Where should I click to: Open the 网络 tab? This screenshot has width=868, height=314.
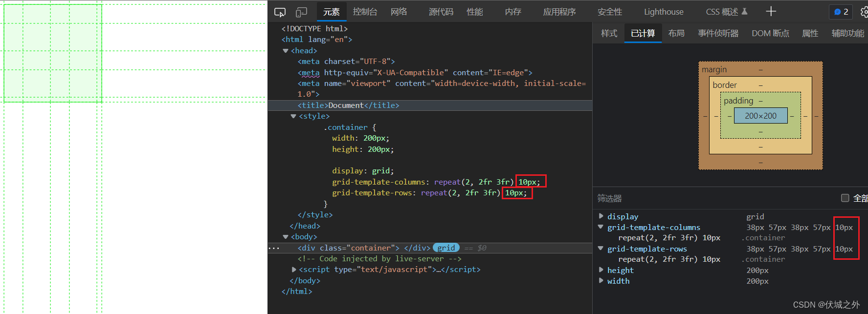pos(399,12)
